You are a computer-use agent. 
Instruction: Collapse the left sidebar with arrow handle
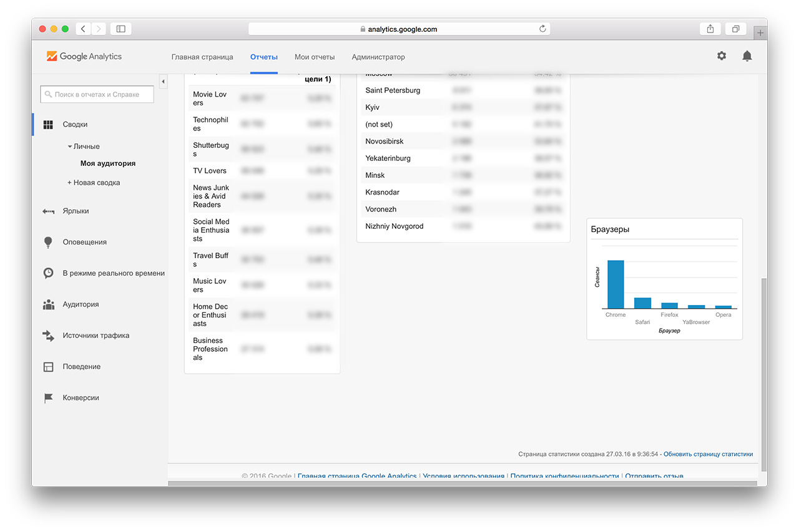[163, 82]
